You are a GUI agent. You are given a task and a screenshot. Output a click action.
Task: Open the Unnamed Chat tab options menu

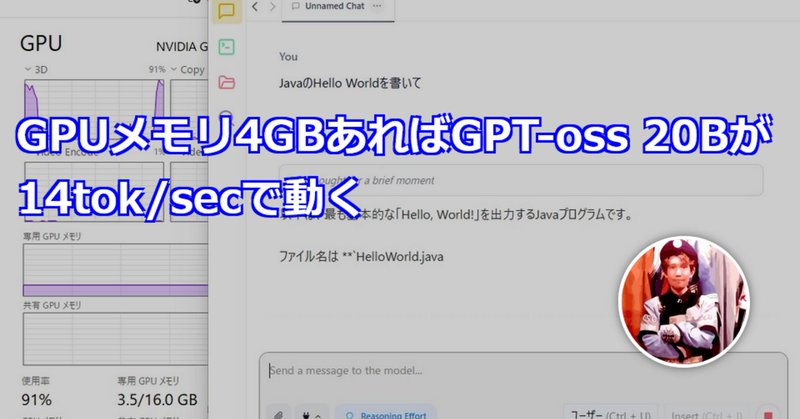[377, 6]
